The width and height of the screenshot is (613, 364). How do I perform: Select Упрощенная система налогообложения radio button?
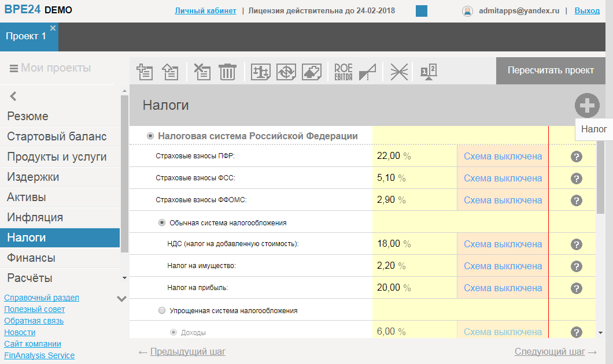(162, 310)
